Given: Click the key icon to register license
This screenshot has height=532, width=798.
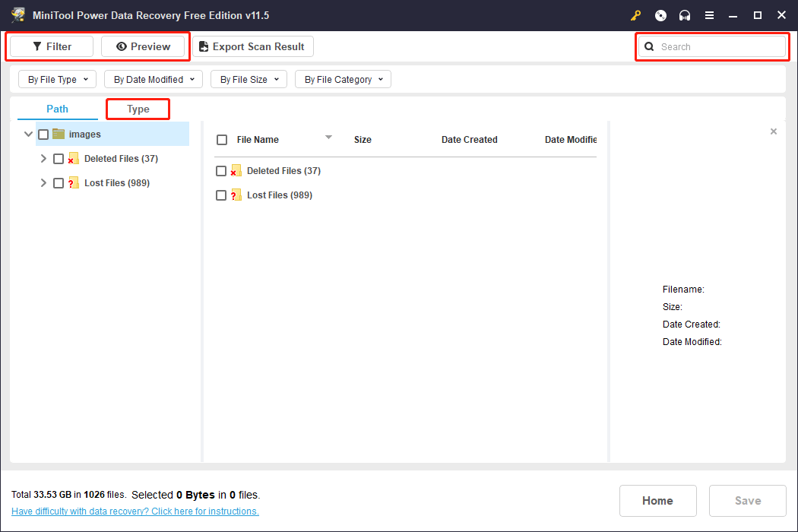Looking at the screenshot, I should click(635, 15).
